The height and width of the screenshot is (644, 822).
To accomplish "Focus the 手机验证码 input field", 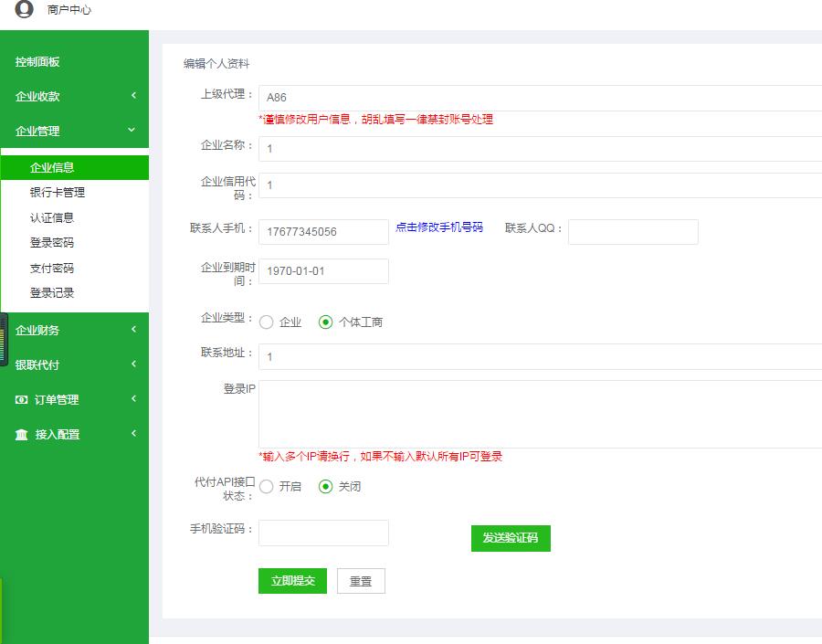I will [x=323, y=533].
